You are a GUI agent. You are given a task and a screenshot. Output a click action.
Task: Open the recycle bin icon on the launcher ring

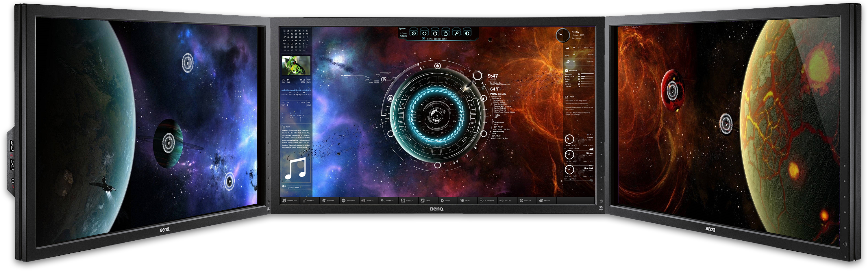click(390, 98)
